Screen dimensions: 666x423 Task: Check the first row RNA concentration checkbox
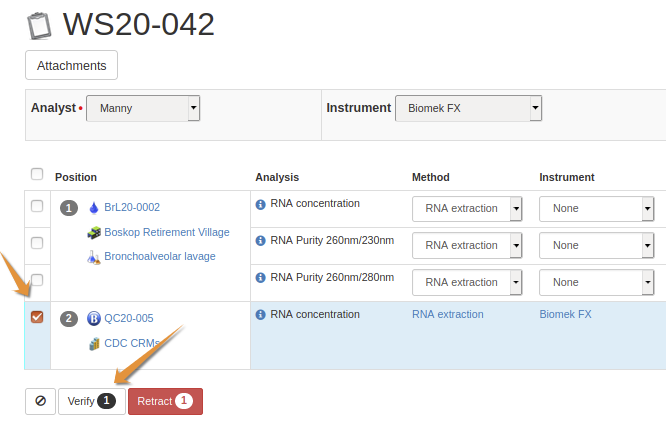(37, 206)
